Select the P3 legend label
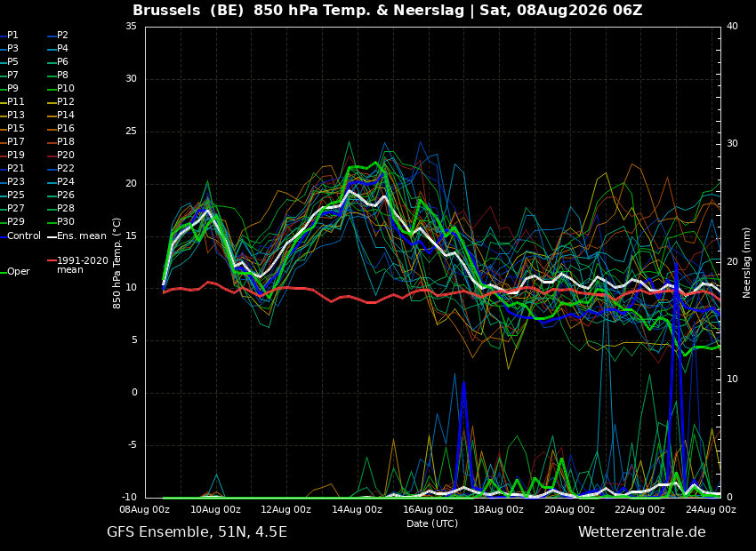 (x=12, y=49)
